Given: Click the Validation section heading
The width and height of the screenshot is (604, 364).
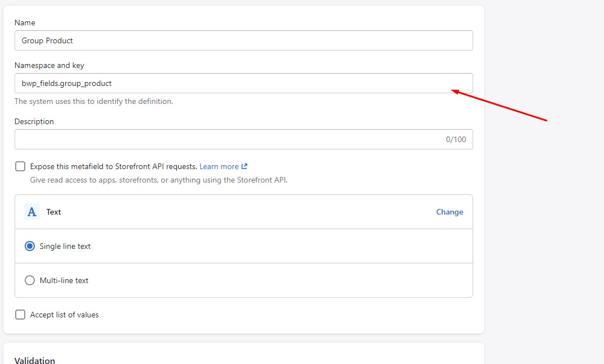Looking at the screenshot, I should (35, 360).
